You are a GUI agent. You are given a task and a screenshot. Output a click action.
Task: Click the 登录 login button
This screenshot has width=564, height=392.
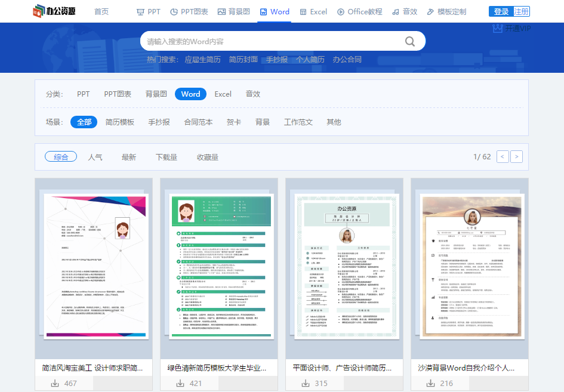coord(501,11)
